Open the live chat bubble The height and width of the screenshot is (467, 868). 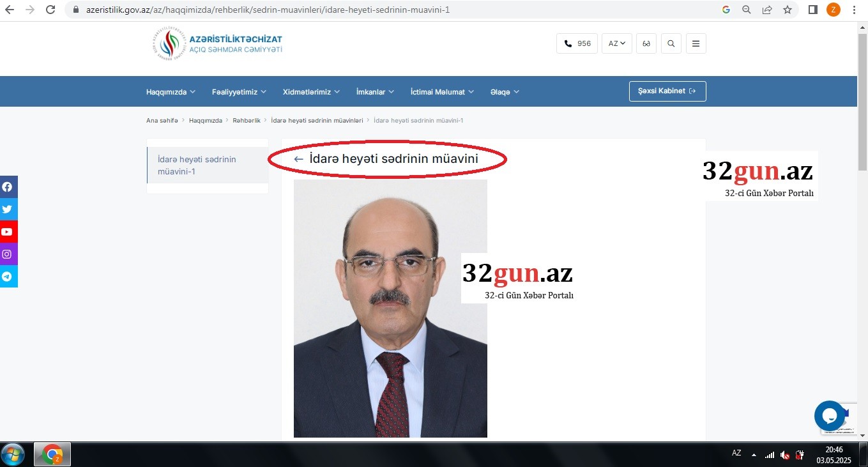[x=829, y=416]
